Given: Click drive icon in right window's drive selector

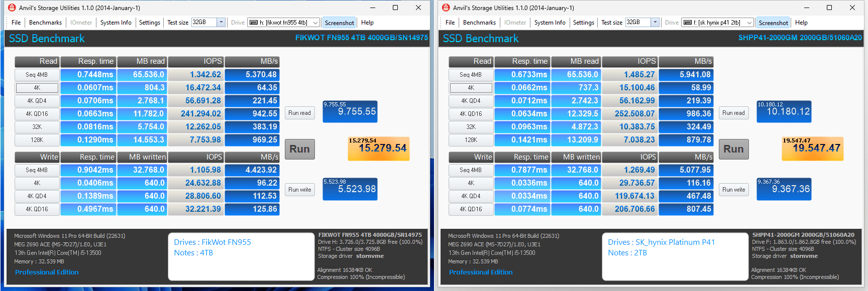Looking at the screenshot, I should click(688, 23).
